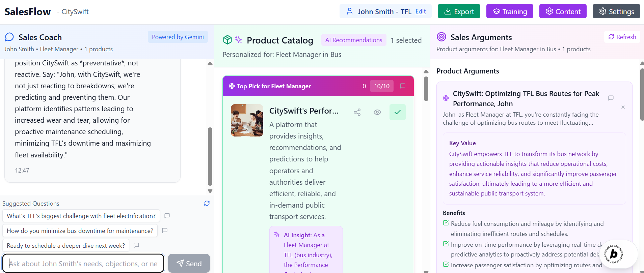
Task: Click the comment icon next to the bus downtime question
Action: click(x=165, y=231)
